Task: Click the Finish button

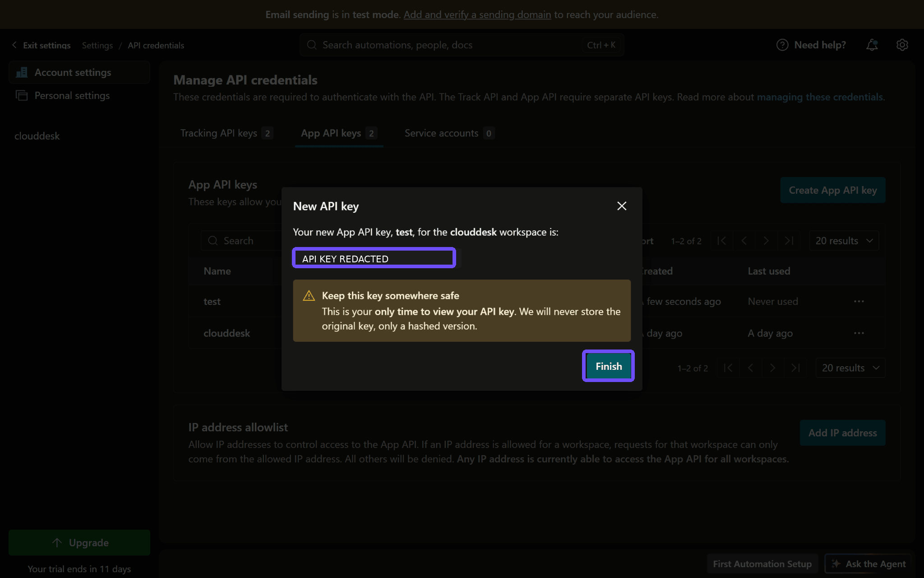Action: pos(608,366)
